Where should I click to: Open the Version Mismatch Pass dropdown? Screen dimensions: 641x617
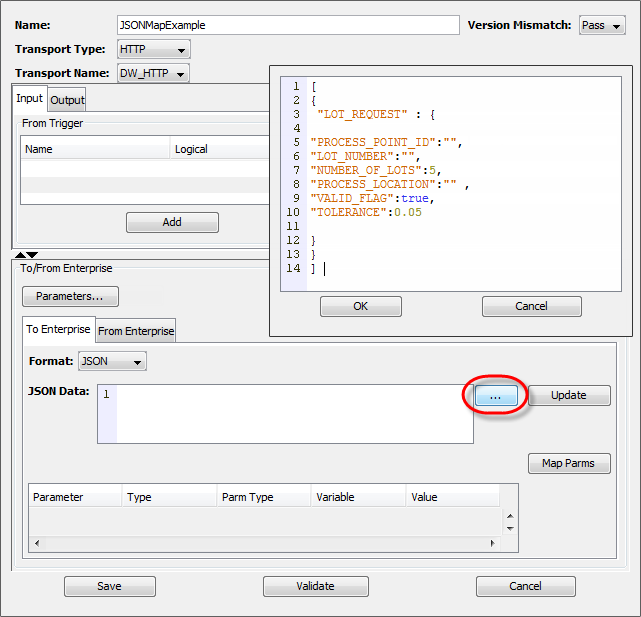[x=602, y=25]
